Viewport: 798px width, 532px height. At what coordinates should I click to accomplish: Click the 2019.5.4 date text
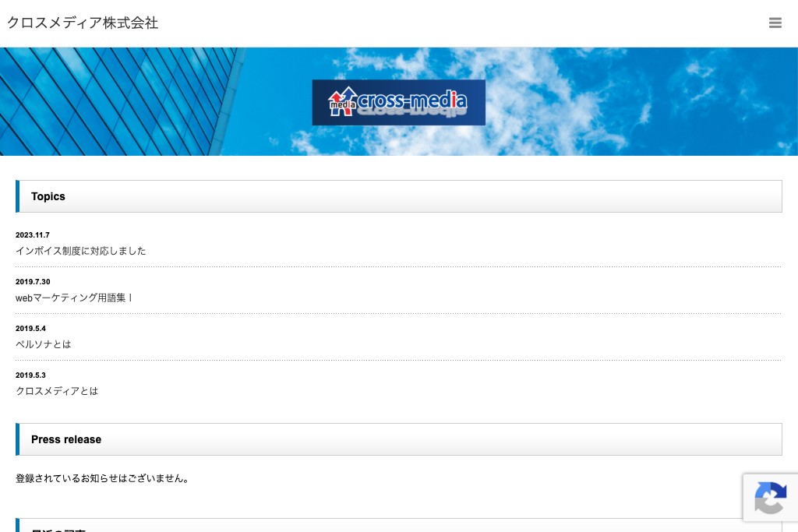pyautogui.click(x=30, y=329)
